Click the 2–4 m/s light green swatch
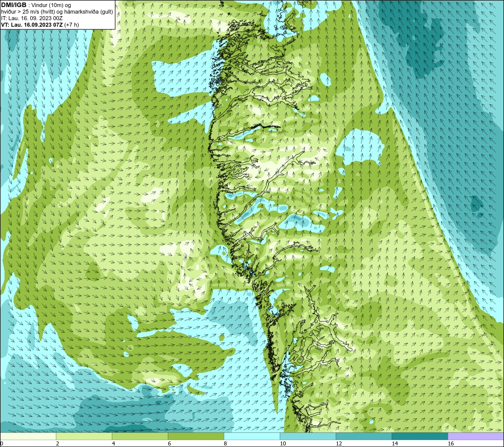 coord(84,436)
